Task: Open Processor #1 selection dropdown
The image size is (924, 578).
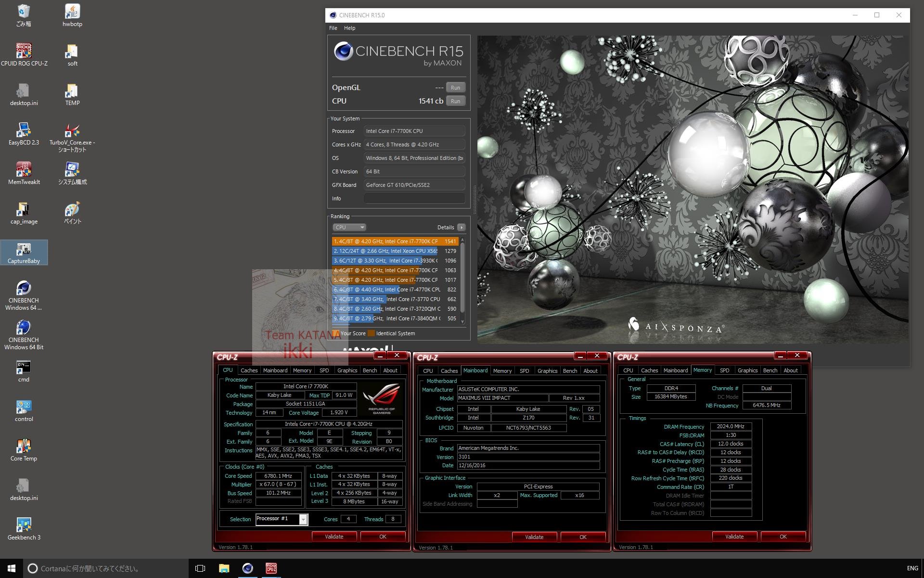Action: [x=282, y=519]
